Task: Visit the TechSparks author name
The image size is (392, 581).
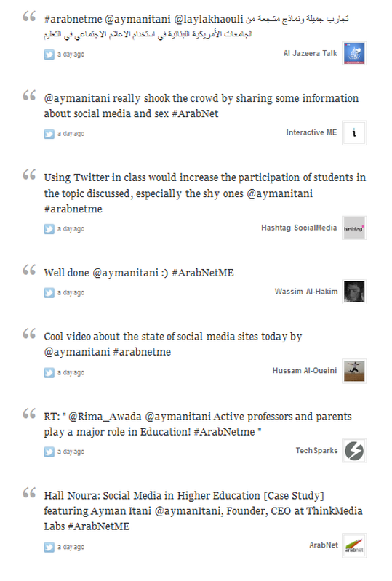Action: point(316,451)
